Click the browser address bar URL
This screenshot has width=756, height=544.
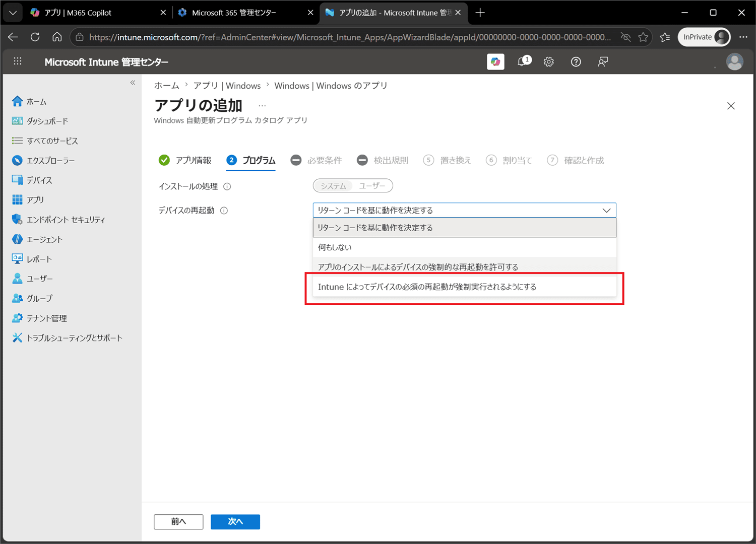coord(350,37)
